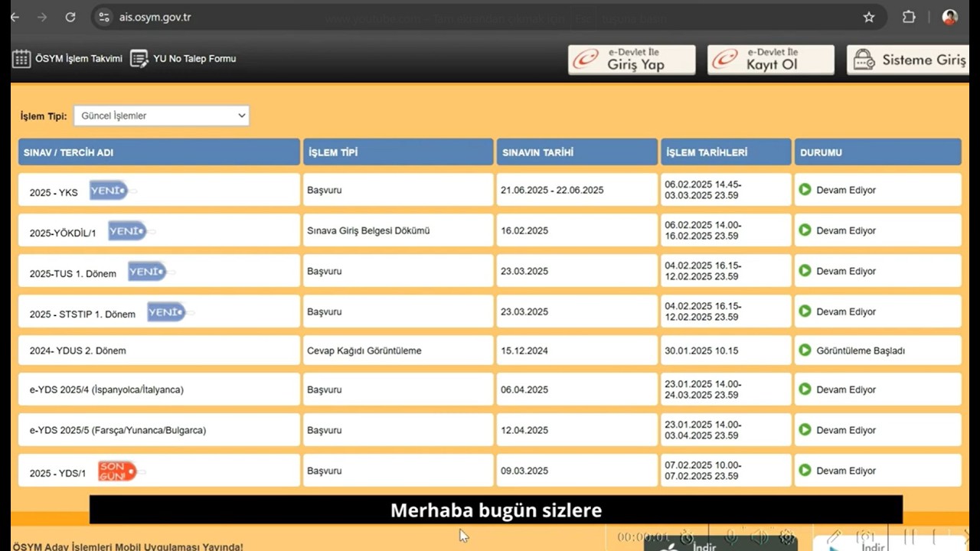Bookmark the page with the star icon
The height and width of the screenshot is (551, 980).
[x=869, y=17]
